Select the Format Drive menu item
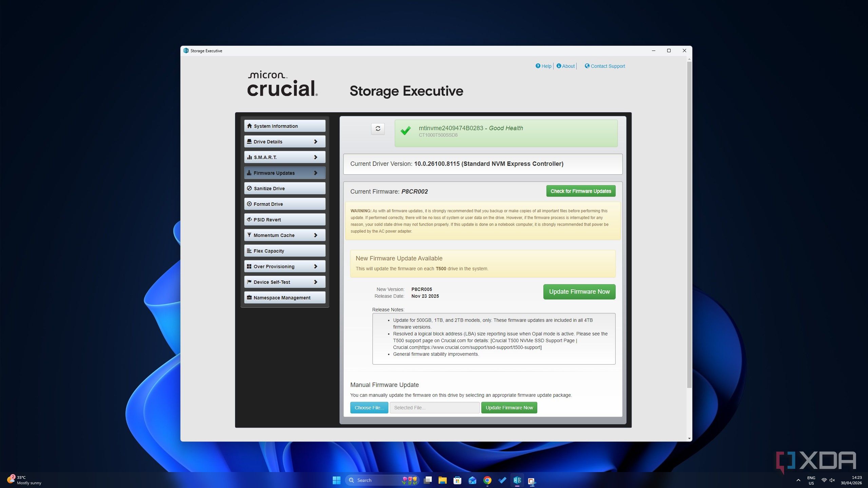 (x=285, y=204)
